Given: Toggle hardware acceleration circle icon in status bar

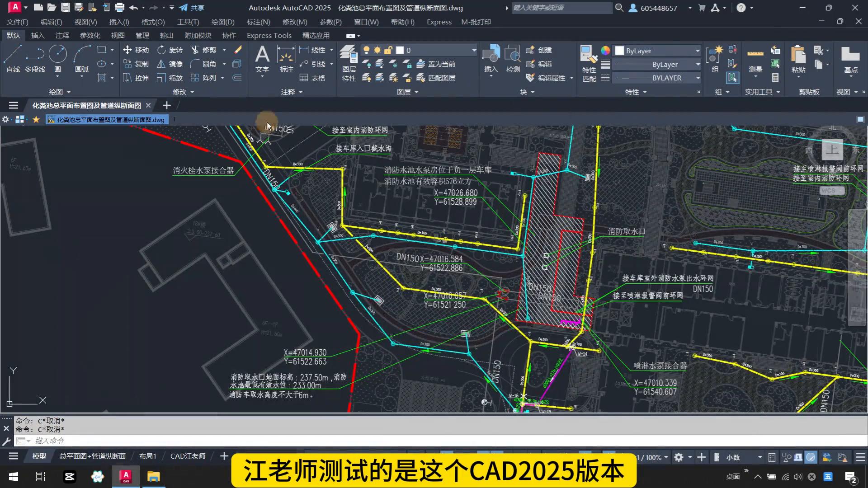Looking at the screenshot, I should coord(811,457).
